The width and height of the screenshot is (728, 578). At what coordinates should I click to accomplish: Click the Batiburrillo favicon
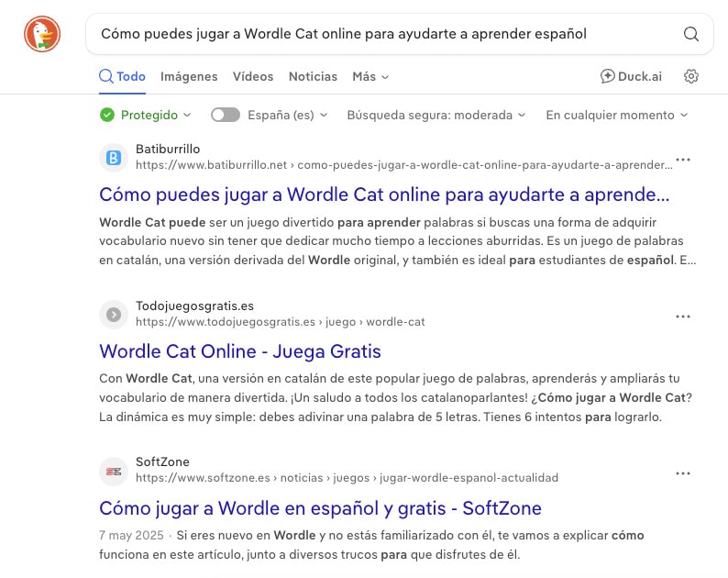tap(114, 158)
